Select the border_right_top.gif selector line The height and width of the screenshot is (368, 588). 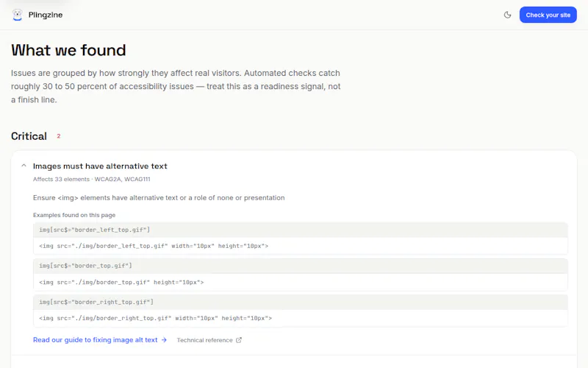[300, 302]
